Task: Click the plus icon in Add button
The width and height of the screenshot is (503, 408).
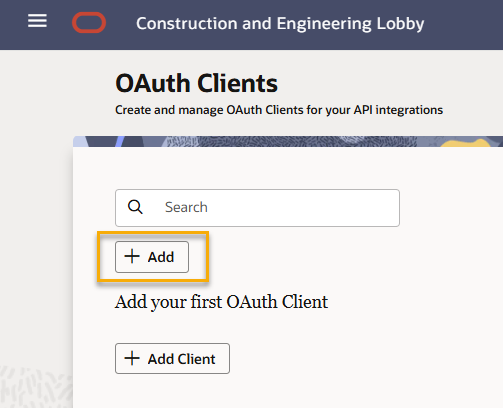Action: (x=132, y=256)
